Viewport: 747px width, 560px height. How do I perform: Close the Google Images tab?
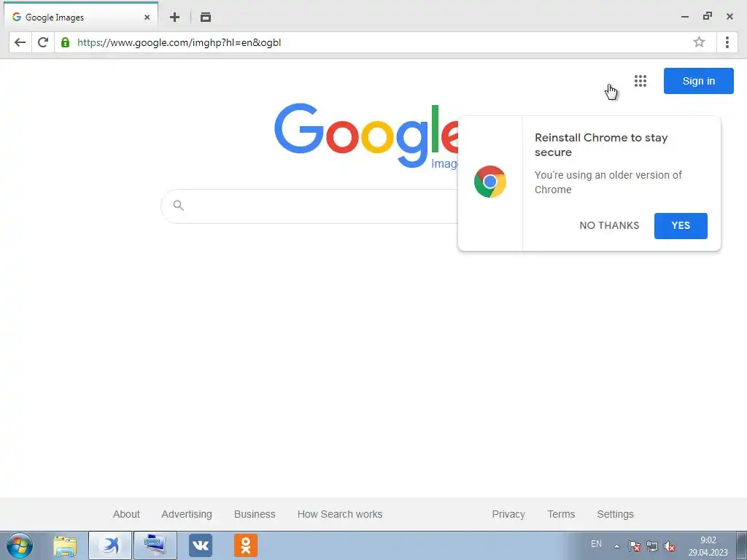click(147, 17)
